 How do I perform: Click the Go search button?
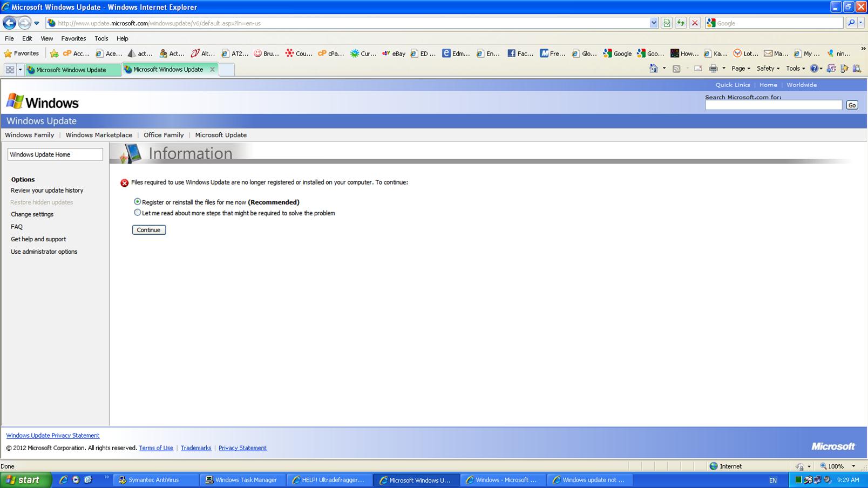852,105
